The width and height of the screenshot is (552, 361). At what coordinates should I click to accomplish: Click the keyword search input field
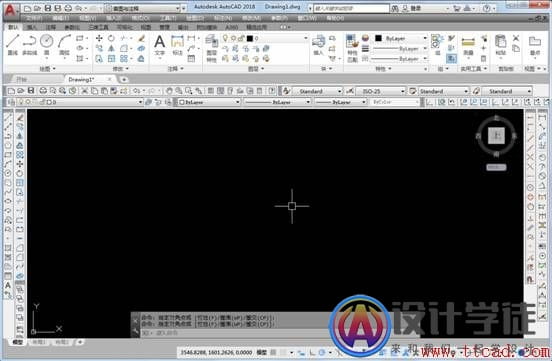pos(352,8)
